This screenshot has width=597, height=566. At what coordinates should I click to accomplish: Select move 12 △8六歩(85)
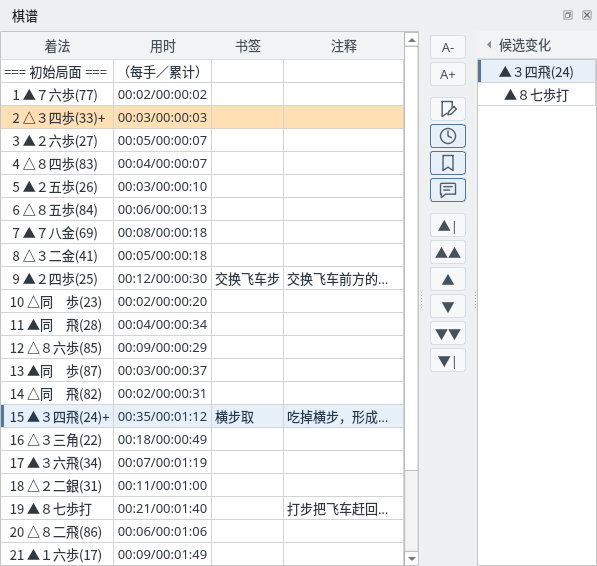(202, 348)
